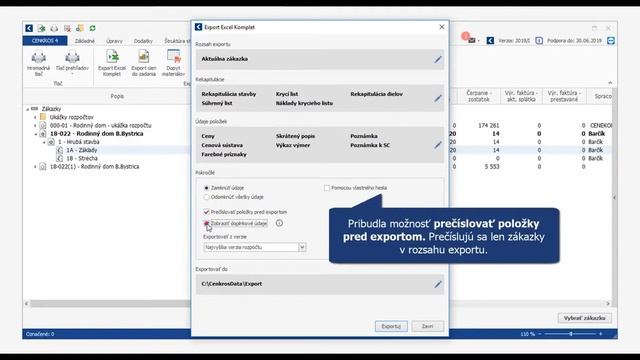640x360 pixels.
Task: Click the Exportuj button
Action: [391, 326]
